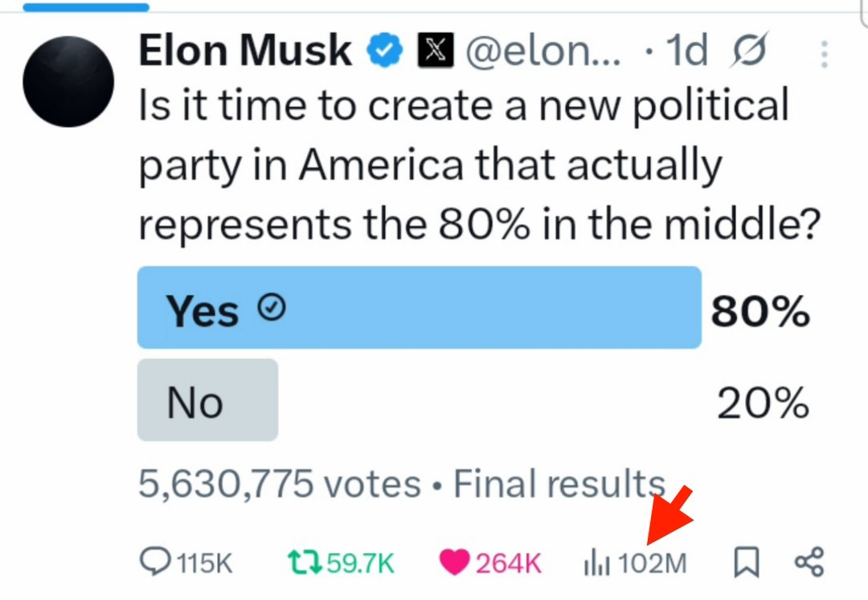
Task: Select the Yes poll result bar
Action: click(419, 308)
